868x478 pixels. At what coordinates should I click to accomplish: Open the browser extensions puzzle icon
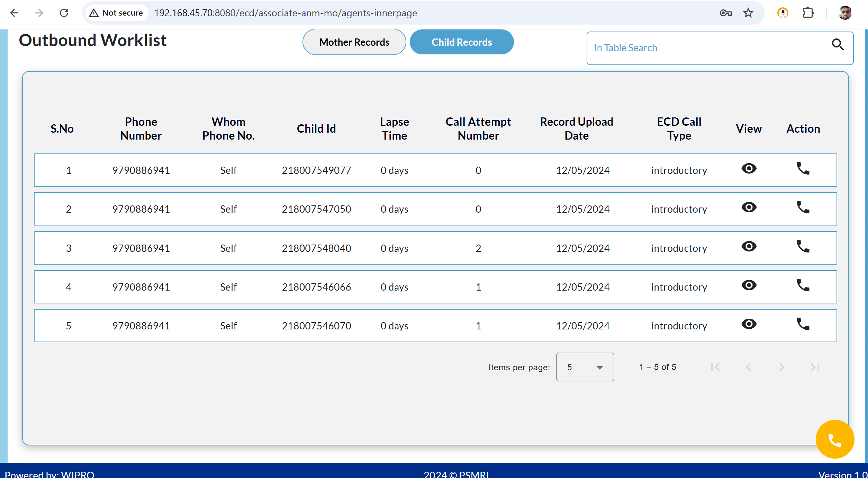[x=808, y=13]
